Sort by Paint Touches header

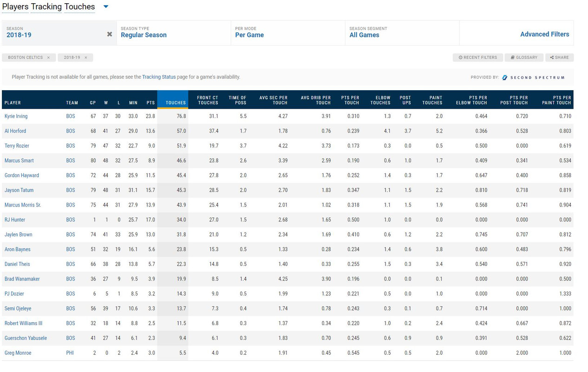(x=432, y=100)
